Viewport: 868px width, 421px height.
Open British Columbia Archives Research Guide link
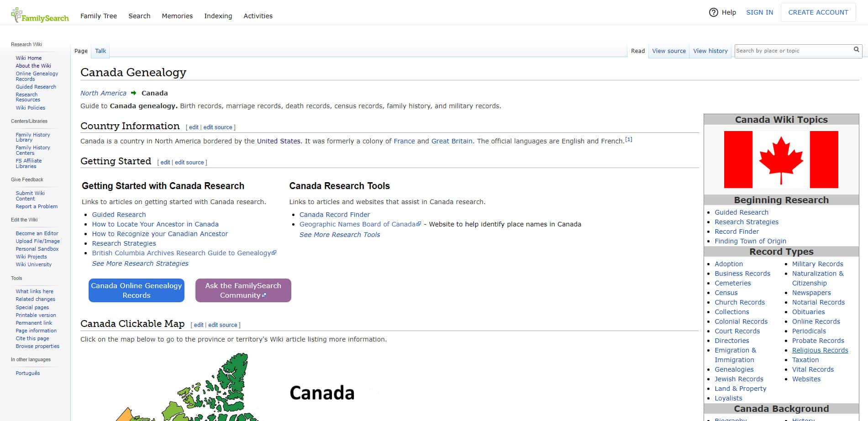click(x=184, y=253)
